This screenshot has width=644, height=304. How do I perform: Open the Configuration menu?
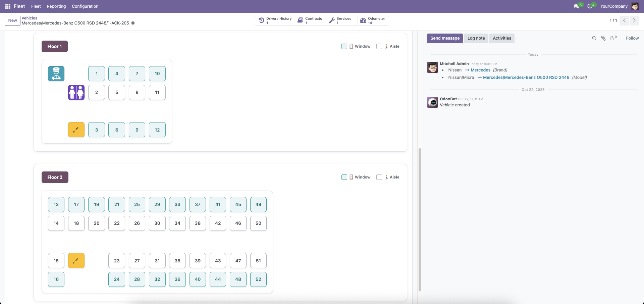[85, 6]
